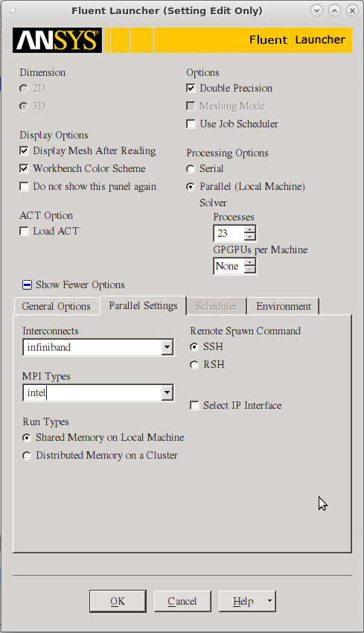Open the Interconnects dropdown arrow
The width and height of the screenshot is (364, 633).
167,347
